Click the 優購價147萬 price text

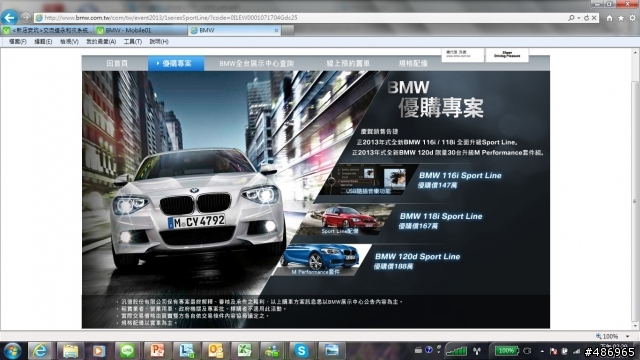pos(437,185)
